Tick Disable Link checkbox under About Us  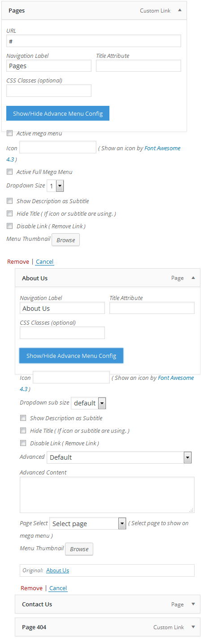(x=23, y=443)
